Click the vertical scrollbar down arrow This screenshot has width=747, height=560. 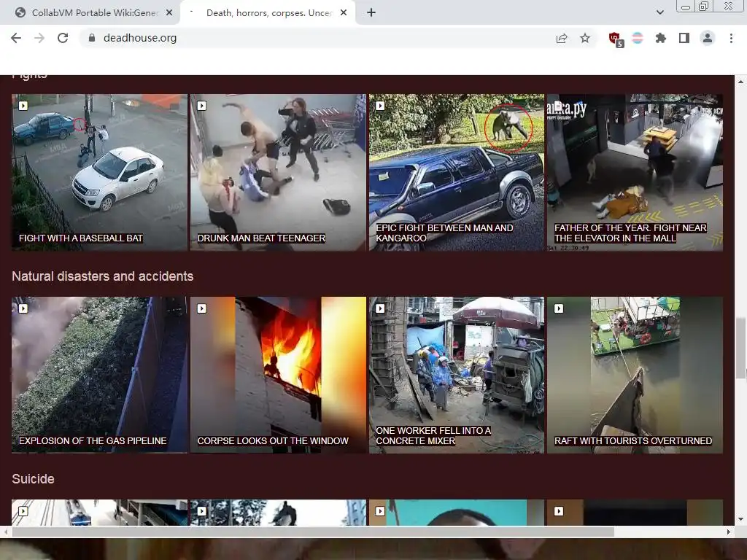click(740, 519)
